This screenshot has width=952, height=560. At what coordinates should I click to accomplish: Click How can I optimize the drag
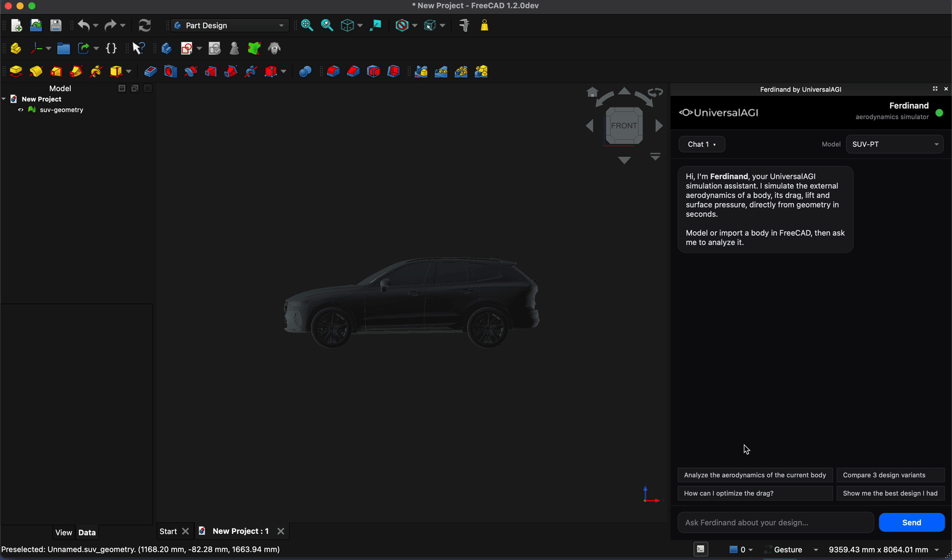tap(755, 493)
